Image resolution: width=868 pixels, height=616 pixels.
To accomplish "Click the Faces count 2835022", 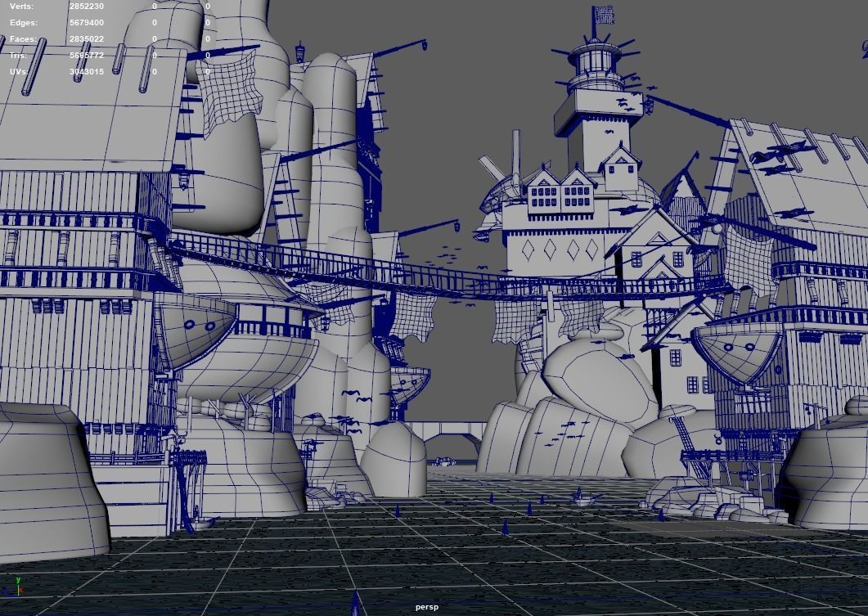I will [x=87, y=39].
